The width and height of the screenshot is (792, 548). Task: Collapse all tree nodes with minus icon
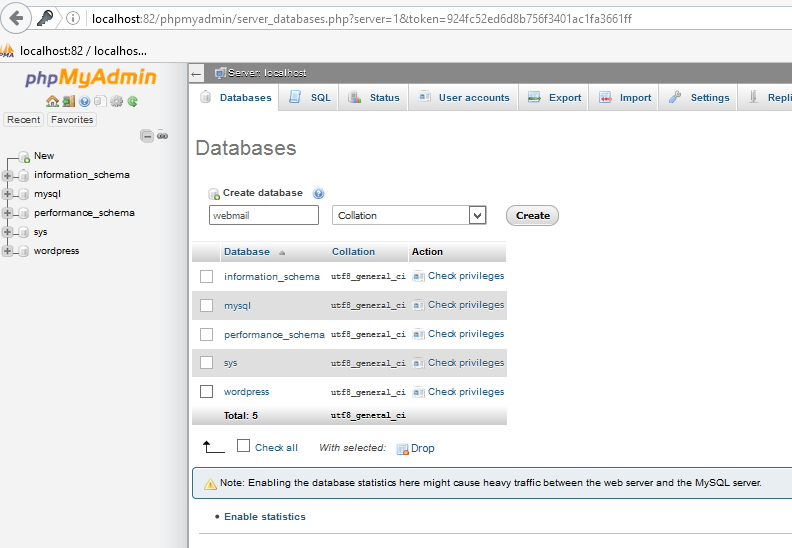[146, 136]
